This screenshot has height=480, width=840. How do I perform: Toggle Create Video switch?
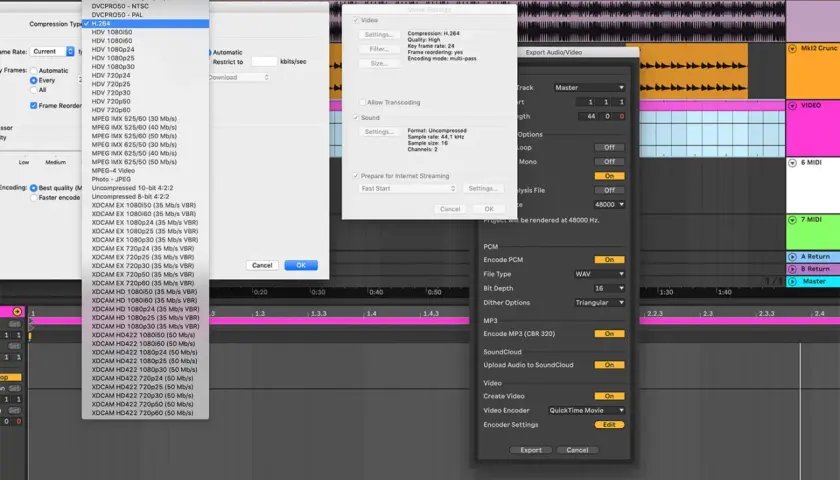click(x=609, y=396)
